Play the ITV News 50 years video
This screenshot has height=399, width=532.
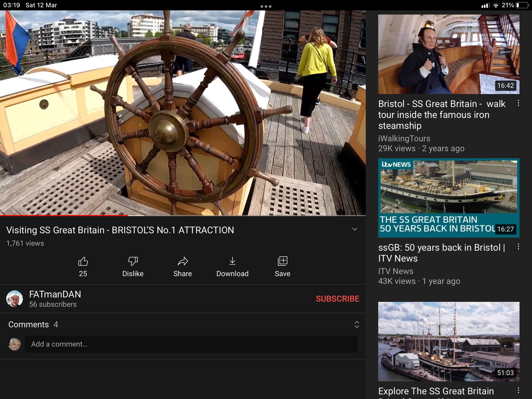pos(448,198)
